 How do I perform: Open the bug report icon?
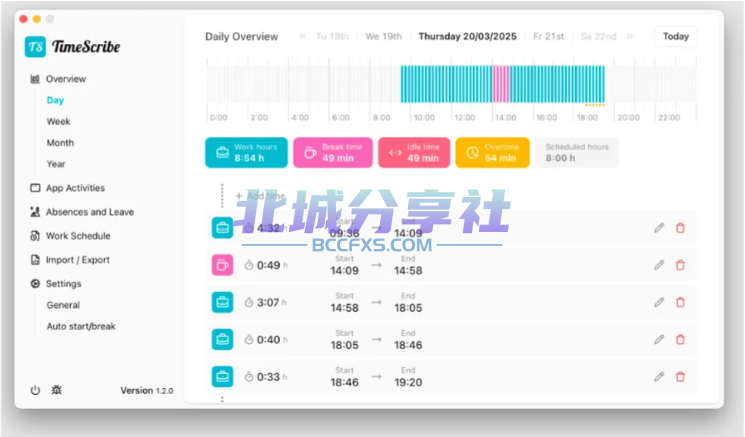point(57,390)
